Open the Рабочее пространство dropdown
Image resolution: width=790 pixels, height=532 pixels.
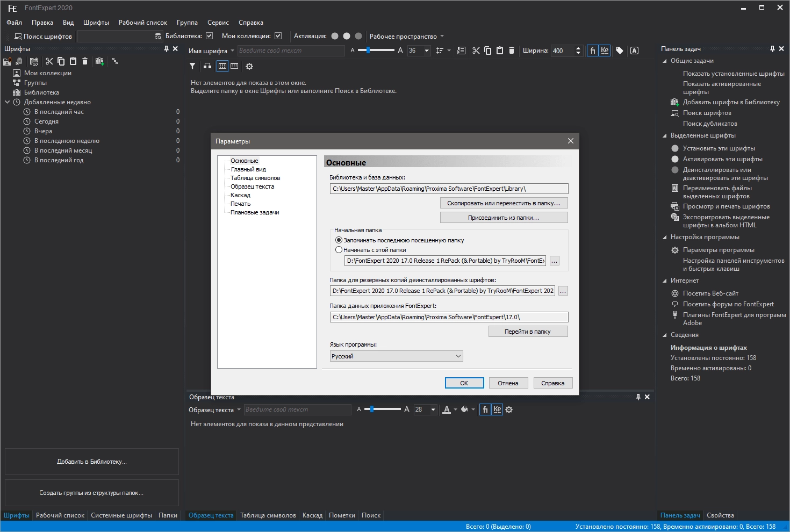point(407,37)
